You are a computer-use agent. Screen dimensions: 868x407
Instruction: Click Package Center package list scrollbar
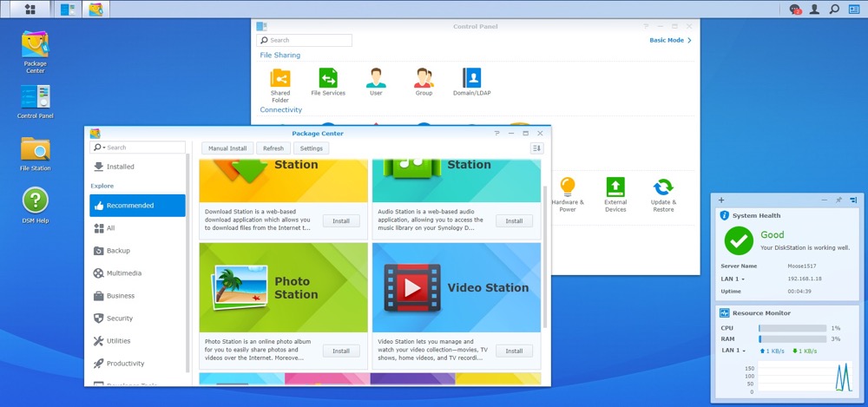pyautogui.click(x=545, y=256)
